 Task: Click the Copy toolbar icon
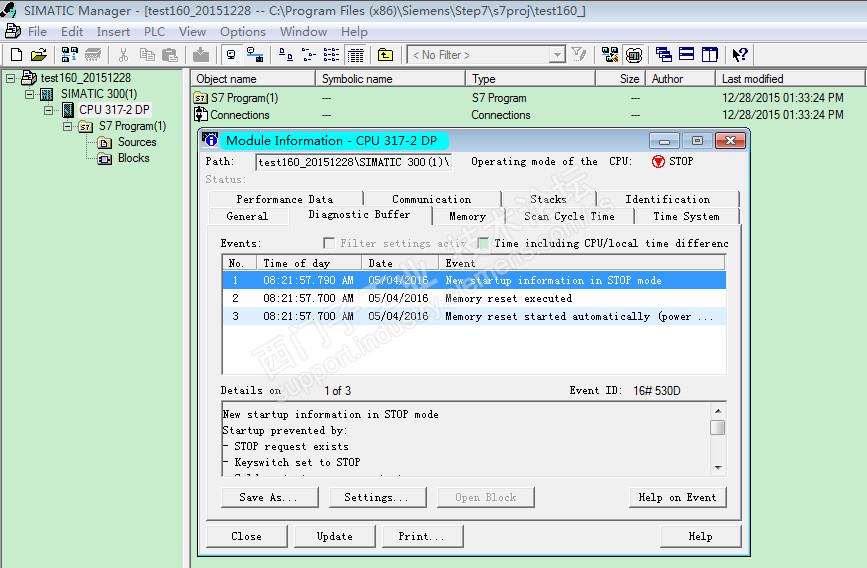click(x=147, y=55)
